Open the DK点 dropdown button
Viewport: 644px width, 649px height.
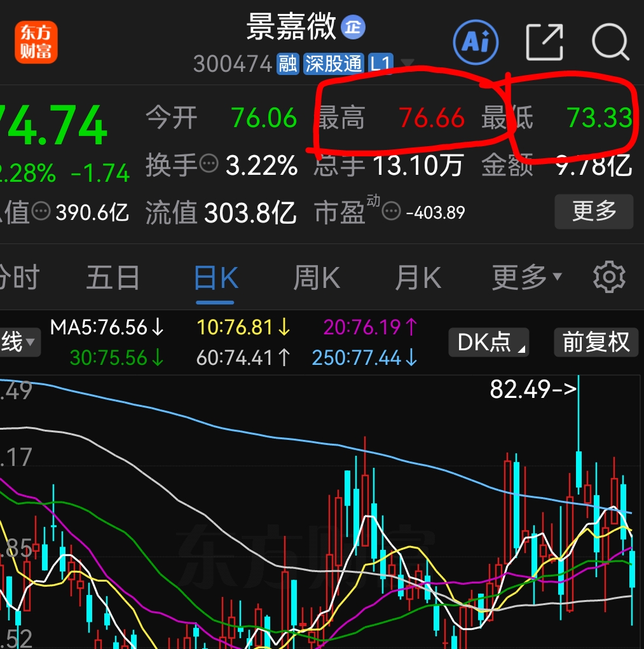[488, 342]
